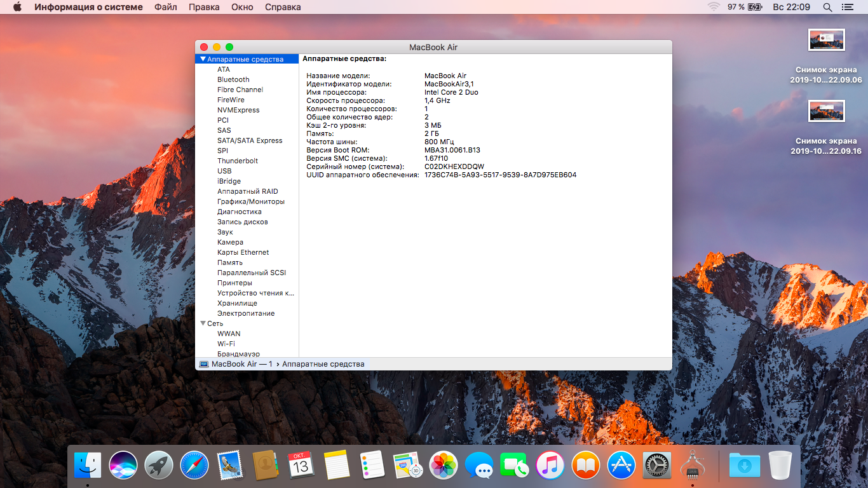
Task: Select Thunderbolt in sidebar
Action: [238, 161]
